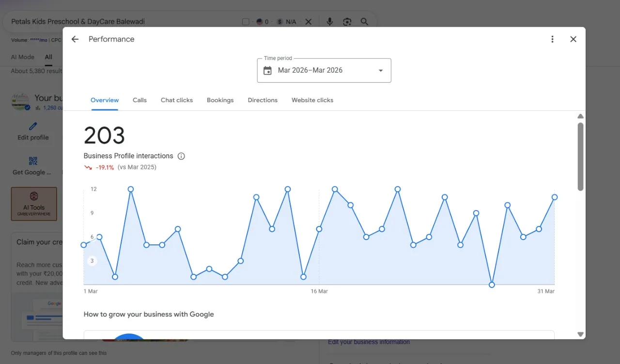620x364 pixels.
Task: Open the three-dot more options menu
Action: 552,39
